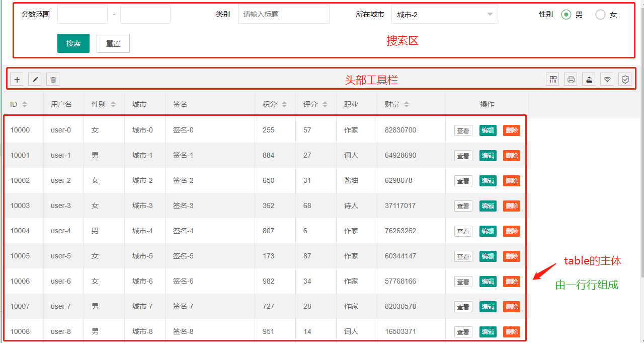644x343 pixels.
Task: Click 编辑 for user-2
Action: pos(488,180)
